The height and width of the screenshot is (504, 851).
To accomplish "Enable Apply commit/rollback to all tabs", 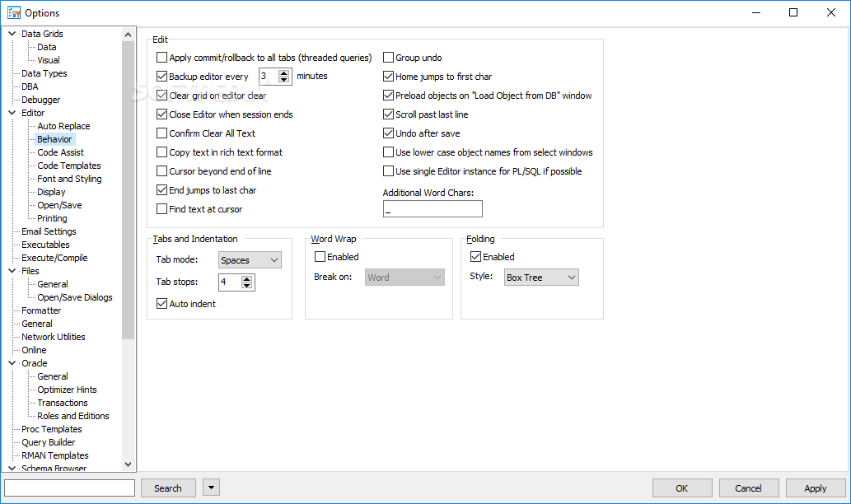I will tap(161, 58).
